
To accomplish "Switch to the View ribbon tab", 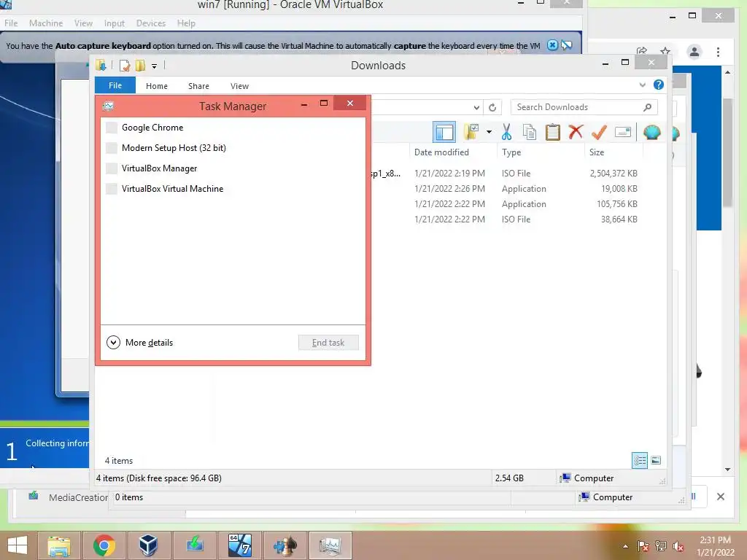I will pos(239,86).
